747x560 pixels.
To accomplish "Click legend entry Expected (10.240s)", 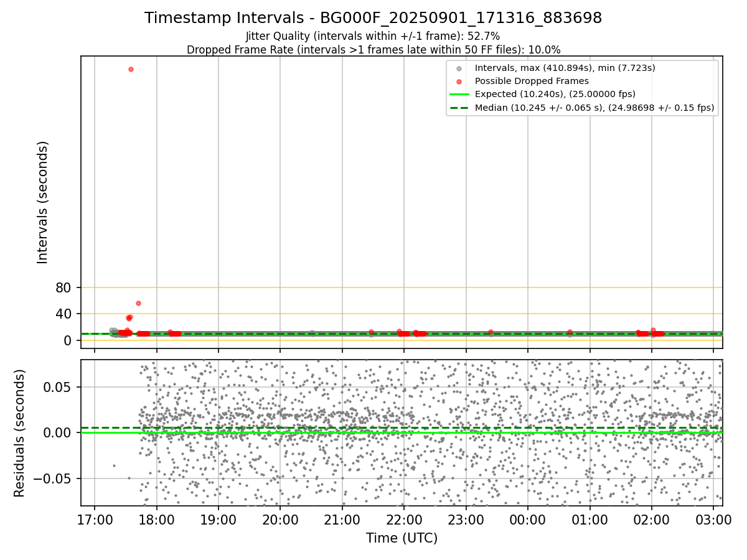I will pos(555,94).
